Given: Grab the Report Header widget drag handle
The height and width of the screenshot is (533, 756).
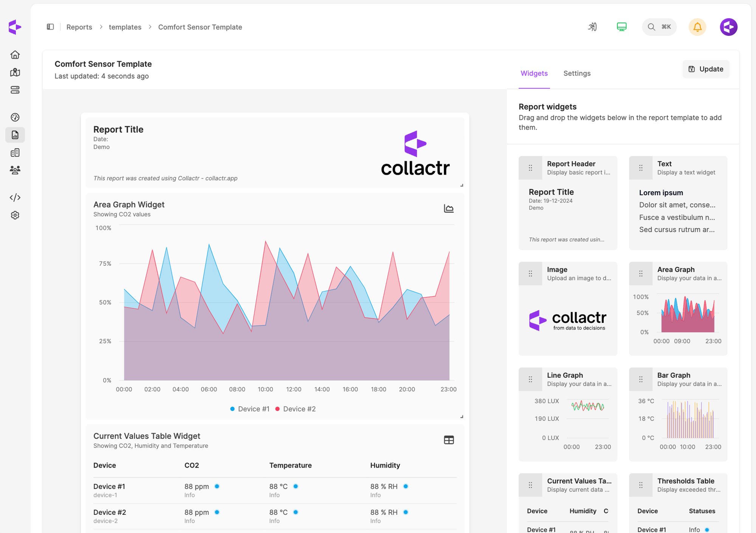Looking at the screenshot, I should [530, 168].
